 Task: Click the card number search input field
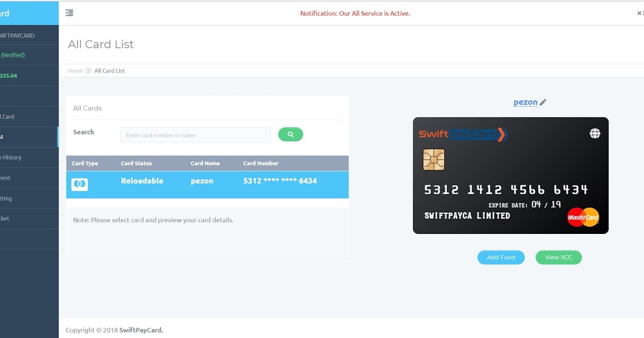pyautogui.click(x=195, y=135)
